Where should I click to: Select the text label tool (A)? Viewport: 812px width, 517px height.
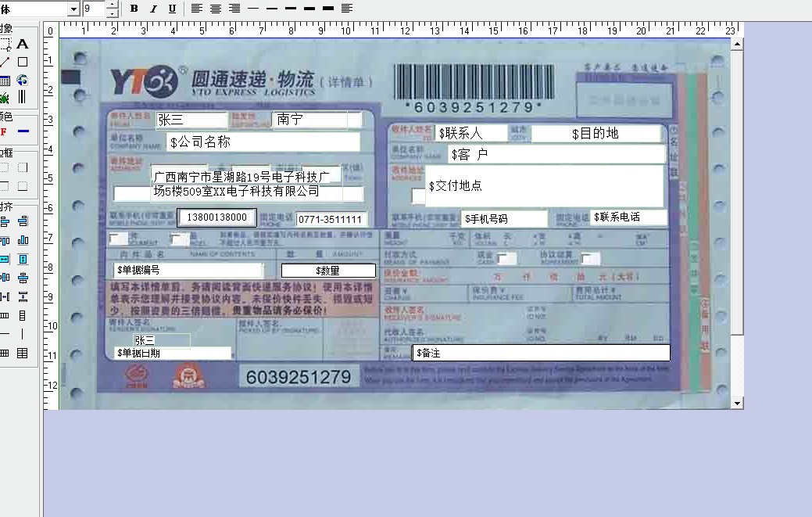tap(23, 44)
